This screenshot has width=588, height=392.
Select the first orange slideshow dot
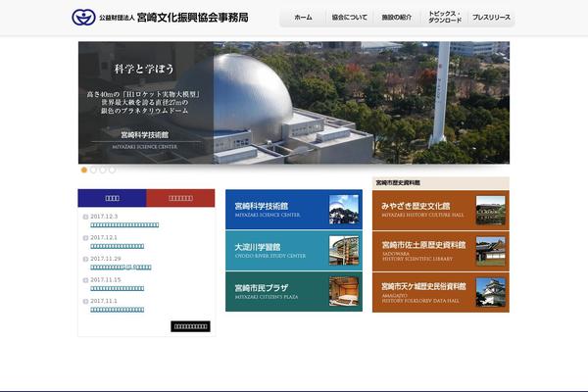(84, 170)
